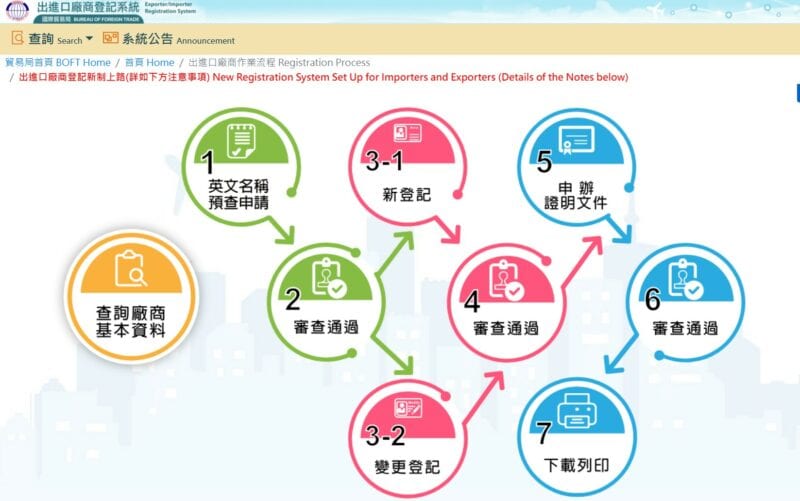
Task: Select step 3-1 new registration ID card icon
Action: click(408, 133)
